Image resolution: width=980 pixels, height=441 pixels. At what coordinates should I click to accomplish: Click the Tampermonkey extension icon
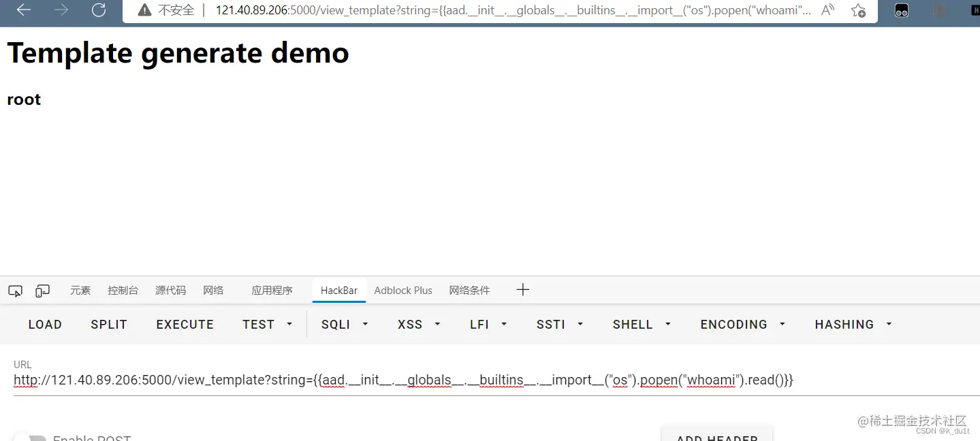pos(902,10)
